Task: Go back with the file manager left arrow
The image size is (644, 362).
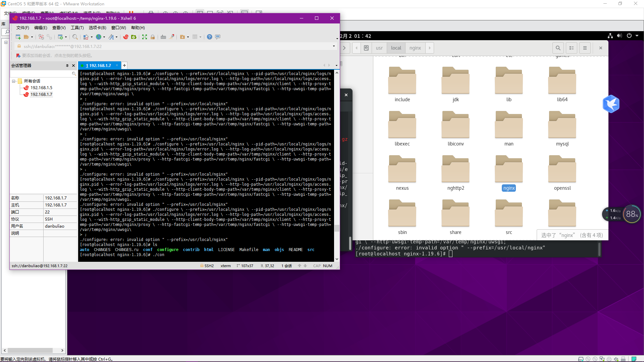Action: point(357,48)
